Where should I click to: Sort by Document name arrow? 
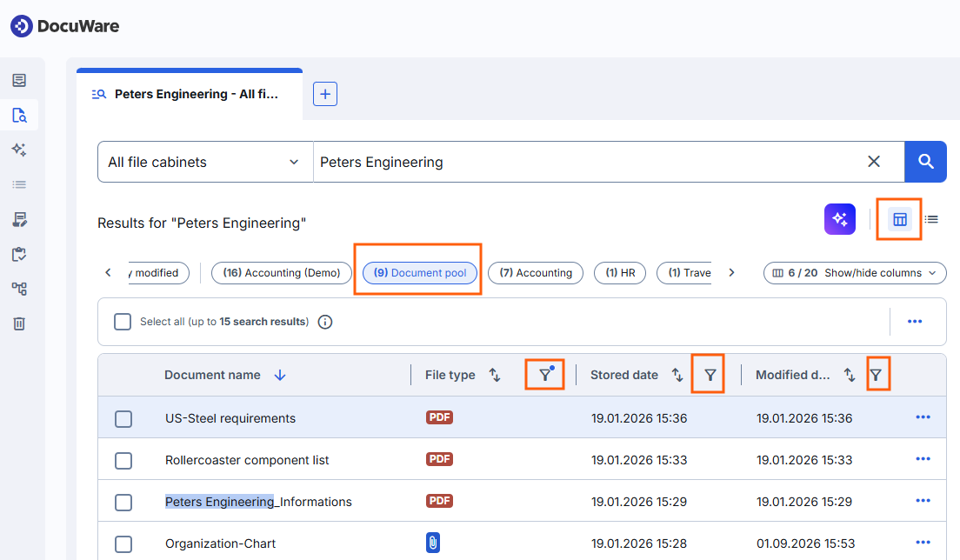click(x=280, y=375)
